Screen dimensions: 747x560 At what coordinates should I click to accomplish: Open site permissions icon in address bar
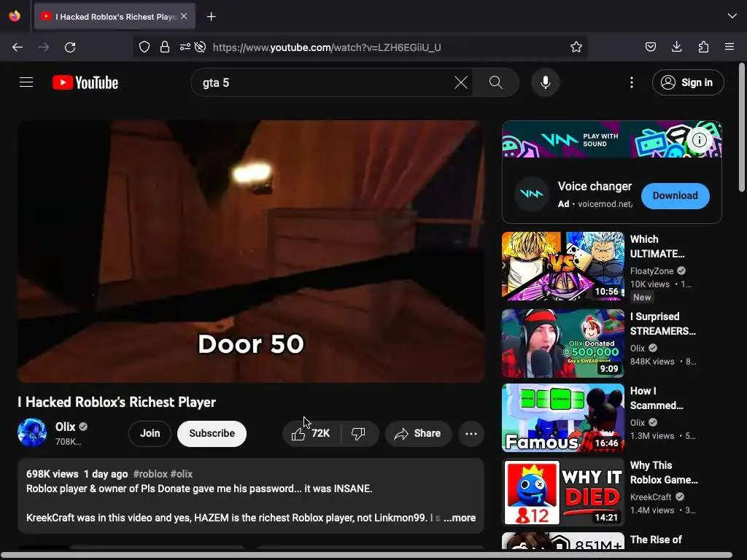tap(185, 47)
